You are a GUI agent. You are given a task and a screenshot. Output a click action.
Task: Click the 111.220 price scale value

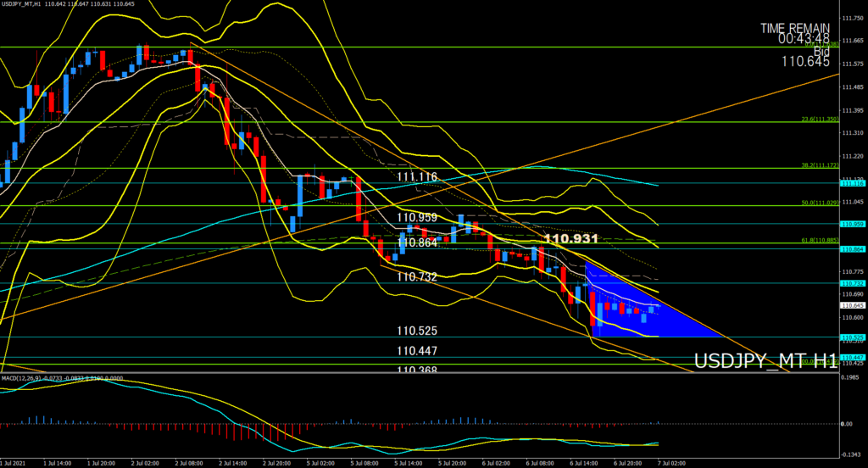[853, 157]
